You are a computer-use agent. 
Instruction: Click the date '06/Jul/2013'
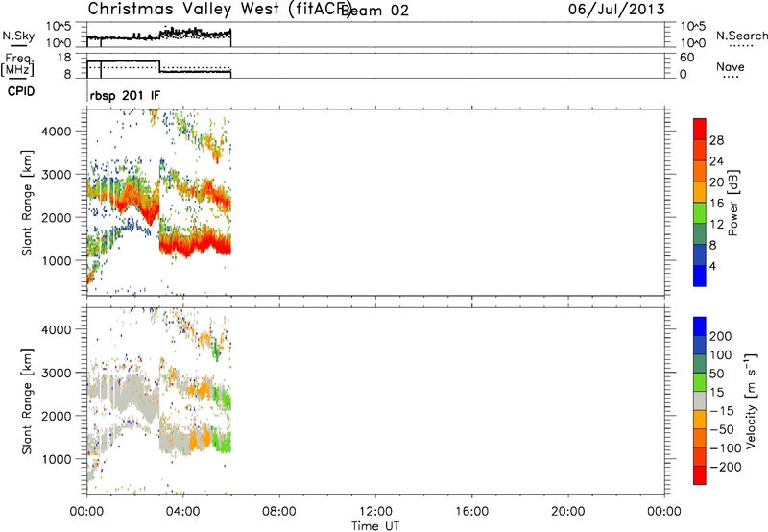616,10
